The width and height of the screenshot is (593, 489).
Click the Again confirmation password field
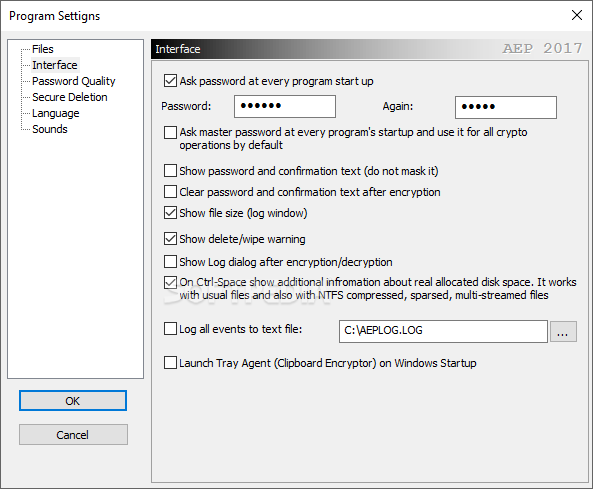pyautogui.click(x=506, y=107)
